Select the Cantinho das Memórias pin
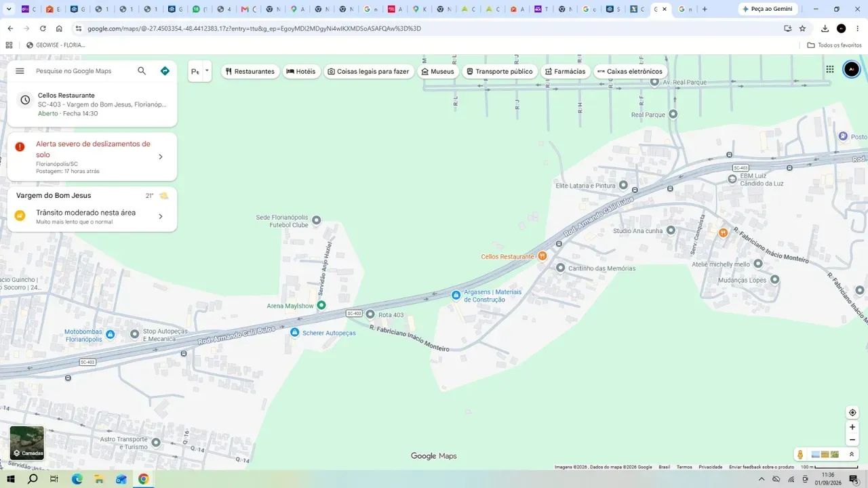Image resolution: width=868 pixels, height=488 pixels. (x=560, y=268)
